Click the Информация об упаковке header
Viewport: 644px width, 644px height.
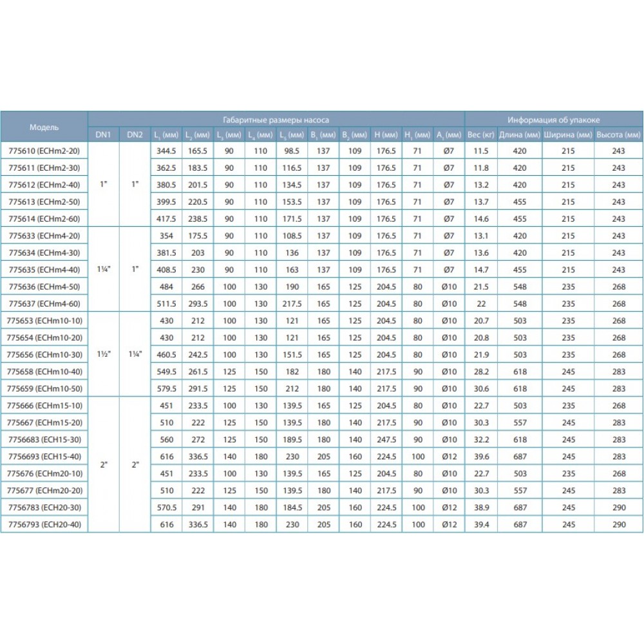(554, 120)
